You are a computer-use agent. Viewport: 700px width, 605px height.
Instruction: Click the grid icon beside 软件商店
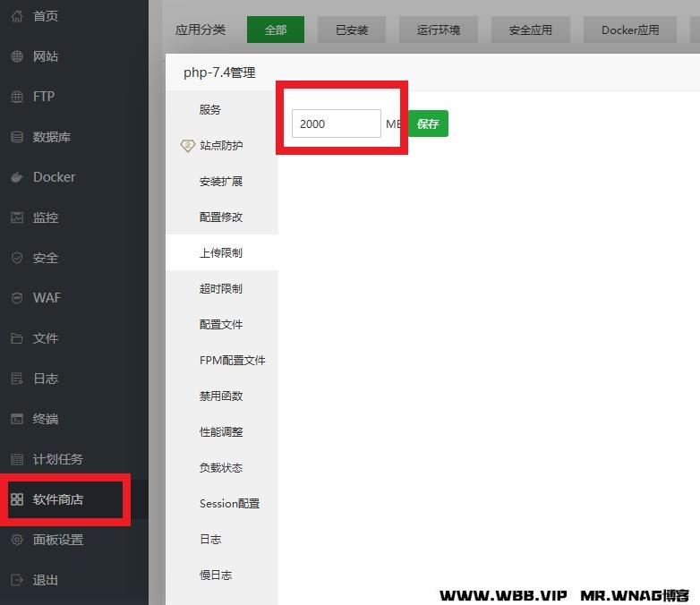17,499
